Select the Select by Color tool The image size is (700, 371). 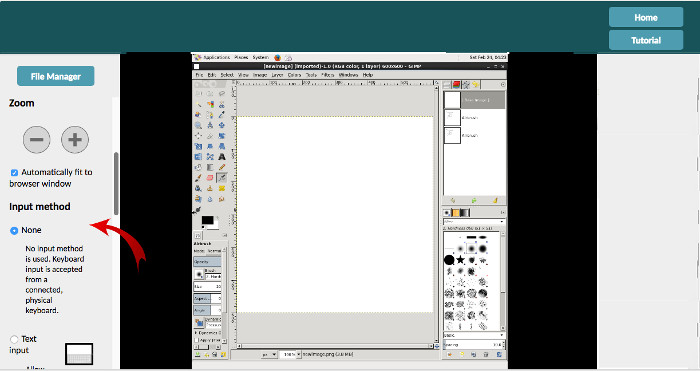tap(210, 104)
